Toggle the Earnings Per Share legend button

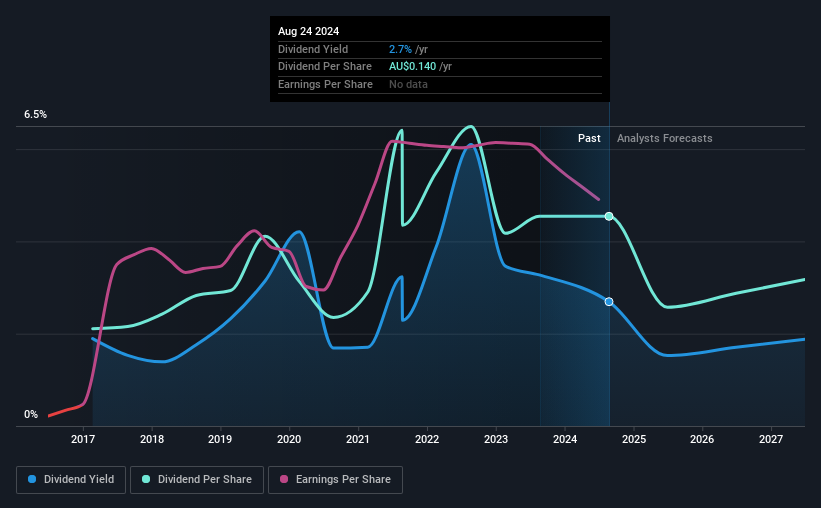335,480
